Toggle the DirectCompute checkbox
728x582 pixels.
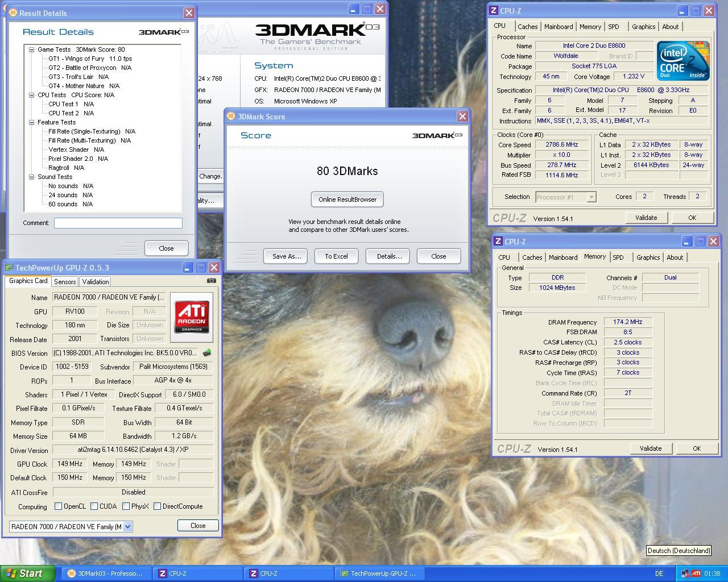(157, 506)
